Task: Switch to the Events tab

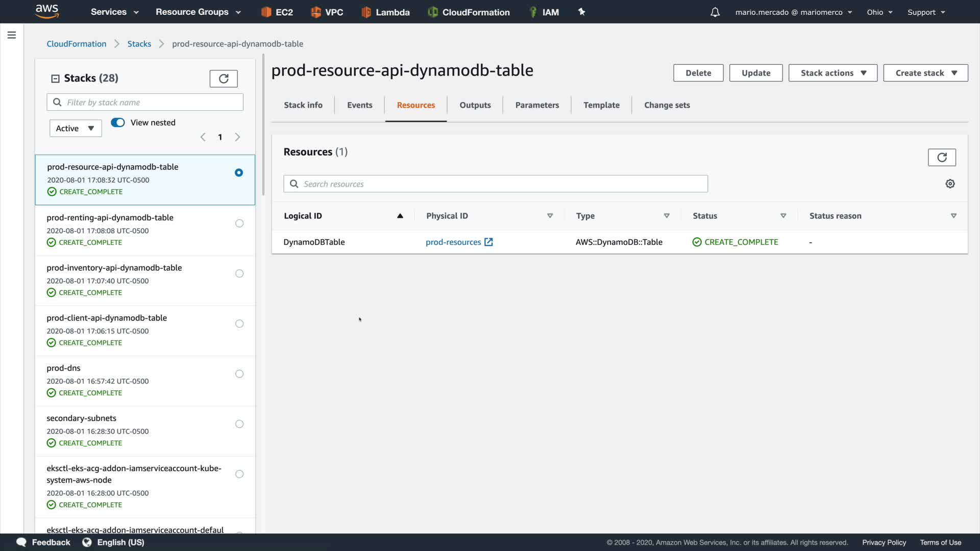Action: coord(359,105)
